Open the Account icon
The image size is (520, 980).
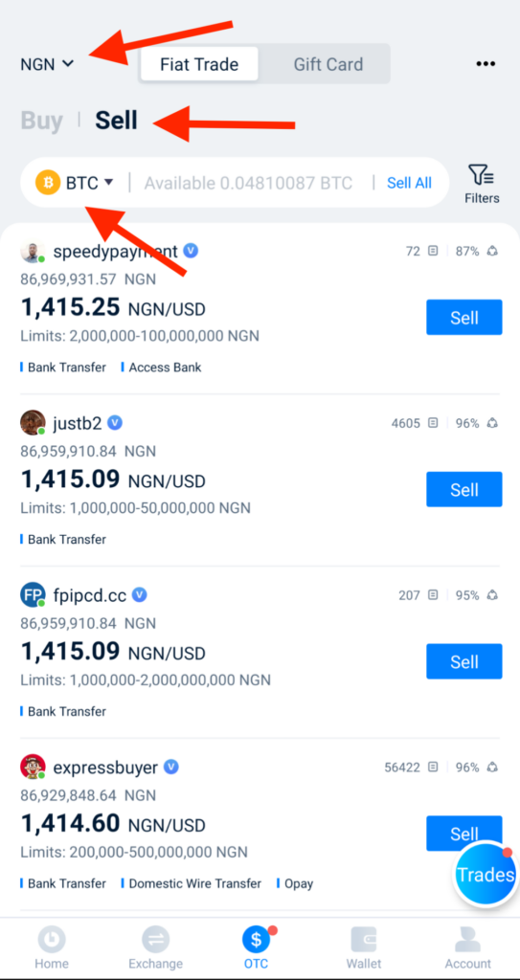point(468,939)
